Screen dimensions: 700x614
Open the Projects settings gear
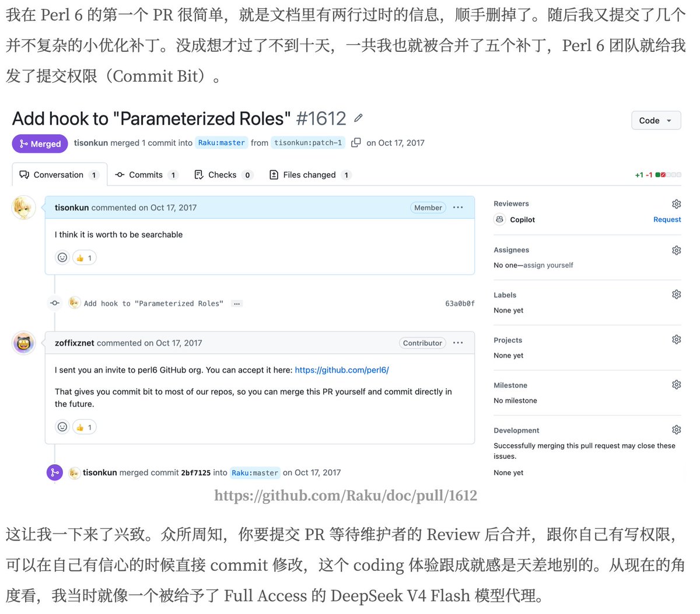coord(676,339)
